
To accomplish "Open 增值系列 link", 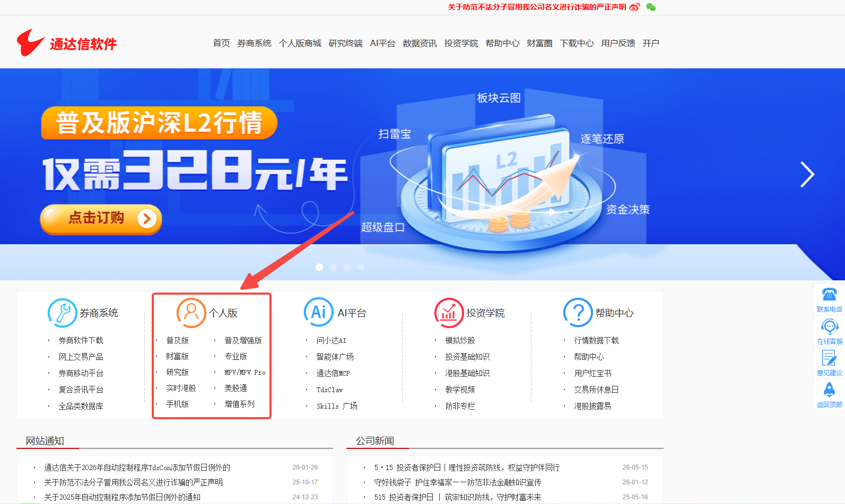I will click(239, 404).
